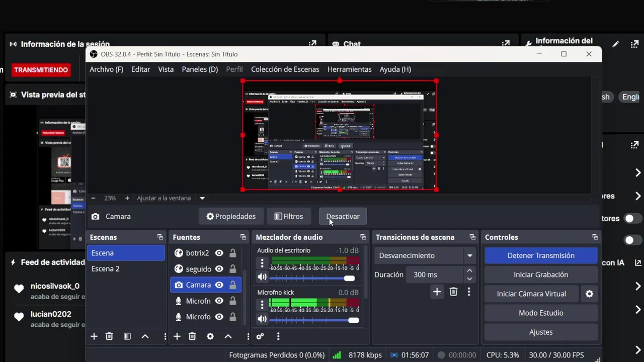This screenshot has width=644, height=362.
Task: Increase transition duration with up arrow
Action: tap(469, 270)
